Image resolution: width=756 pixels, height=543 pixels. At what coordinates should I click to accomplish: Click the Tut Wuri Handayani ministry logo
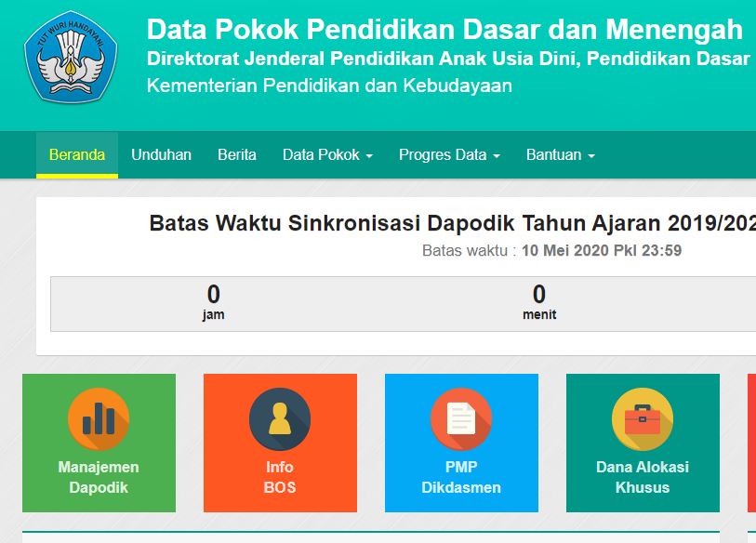pos(71,56)
